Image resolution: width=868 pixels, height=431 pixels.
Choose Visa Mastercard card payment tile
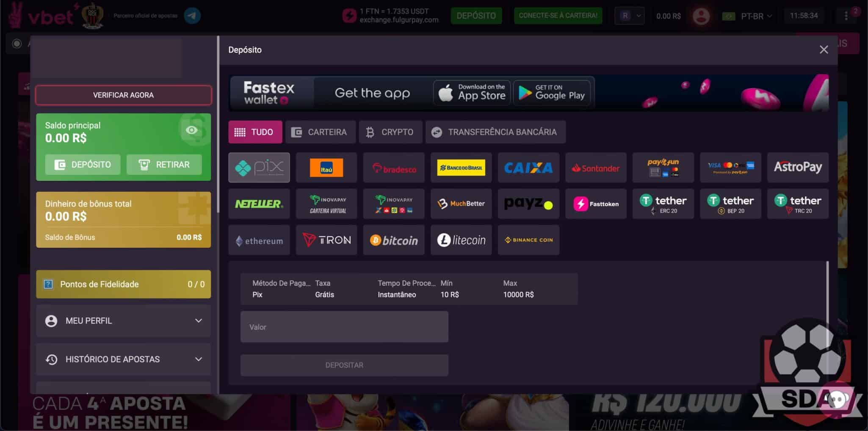click(x=730, y=168)
